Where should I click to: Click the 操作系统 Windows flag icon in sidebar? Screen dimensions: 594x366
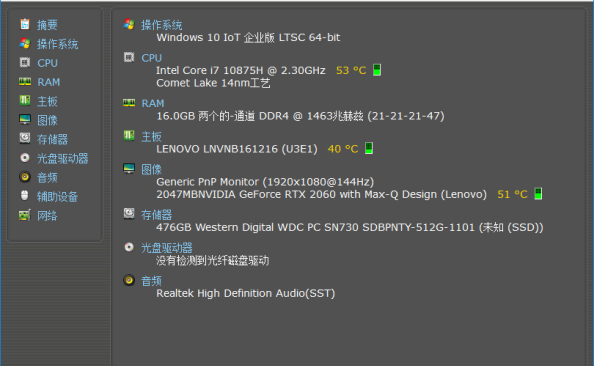click(25, 44)
